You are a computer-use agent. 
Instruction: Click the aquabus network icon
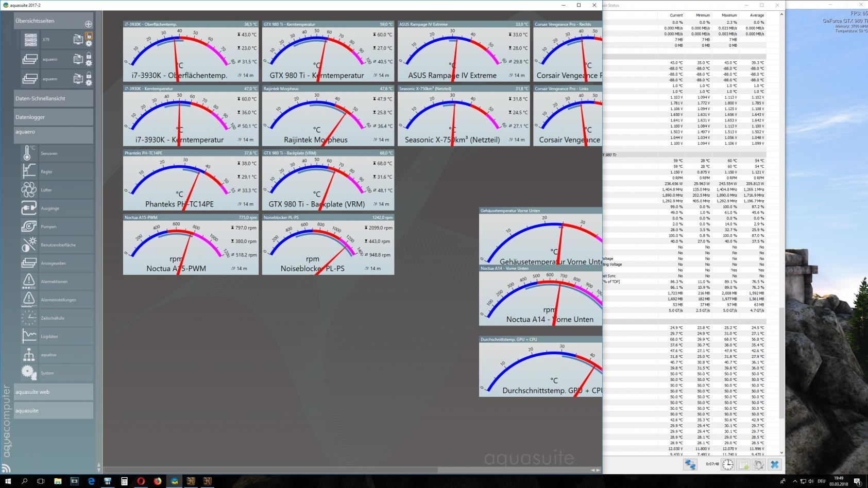29,355
